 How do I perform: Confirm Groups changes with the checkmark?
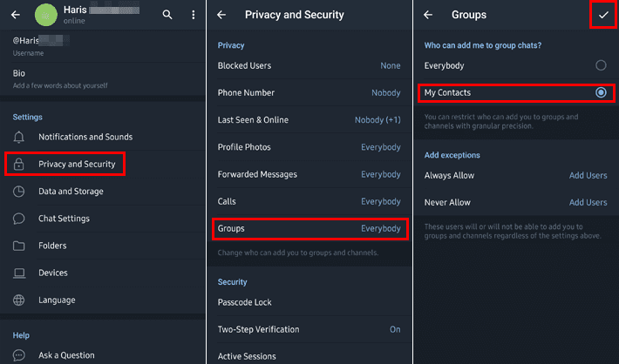point(603,15)
